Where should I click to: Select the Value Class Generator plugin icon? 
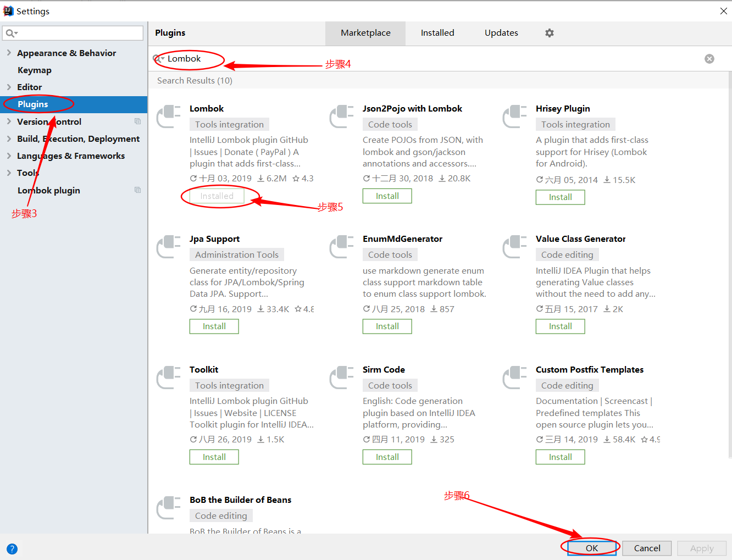coord(515,247)
